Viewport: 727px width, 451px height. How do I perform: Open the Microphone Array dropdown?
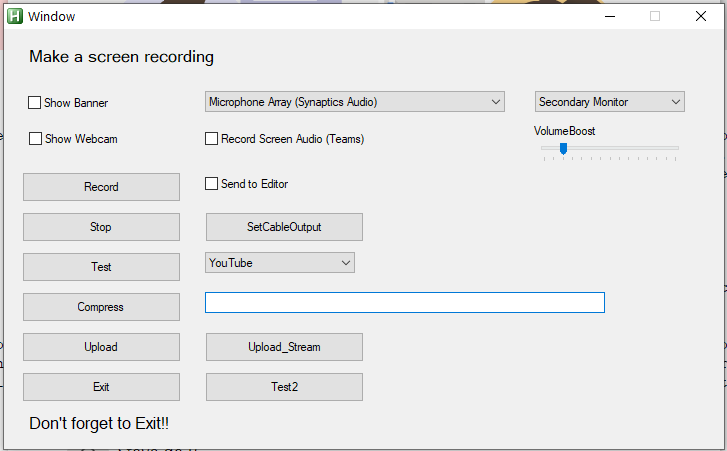coord(355,102)
